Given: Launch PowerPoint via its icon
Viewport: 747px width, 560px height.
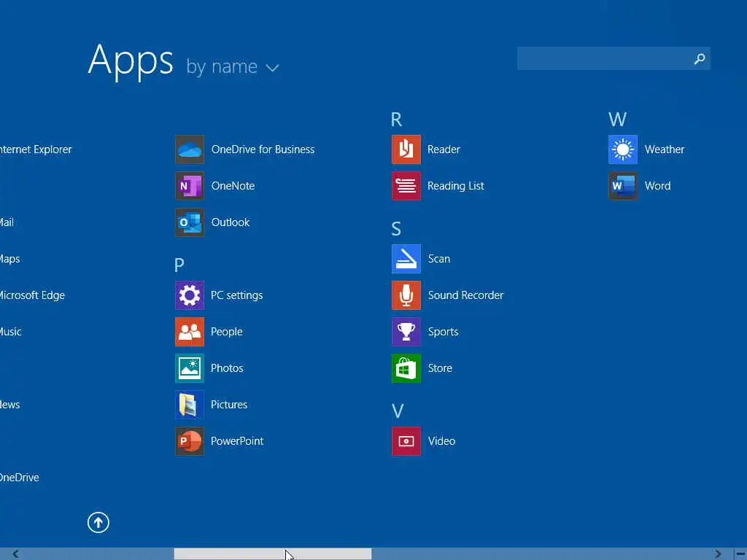Looking at the screenshot, I should pos(190,441).
